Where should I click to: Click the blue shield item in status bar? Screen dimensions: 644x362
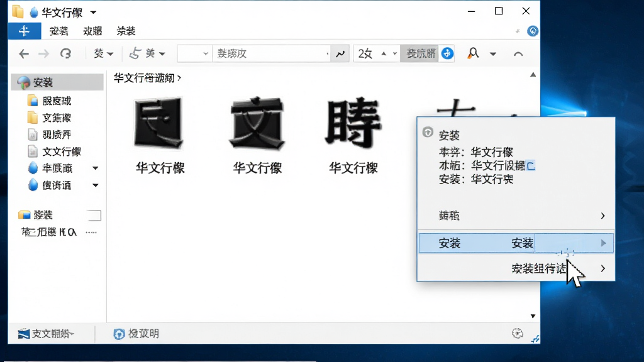pyautogui.click(x=136, y=334)
